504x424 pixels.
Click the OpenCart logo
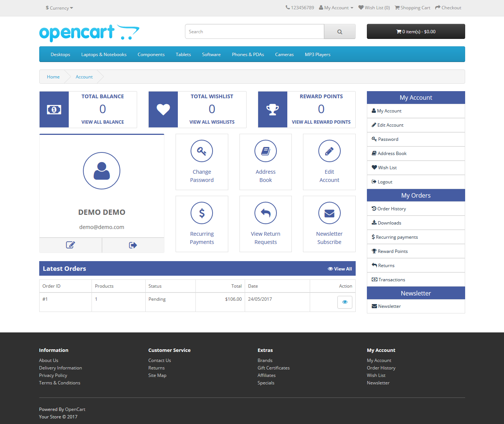pos(89,33)
